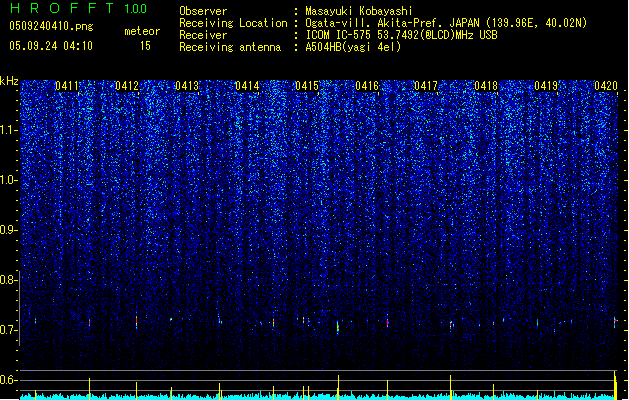Click the 0414 time marker

(247, 86)
